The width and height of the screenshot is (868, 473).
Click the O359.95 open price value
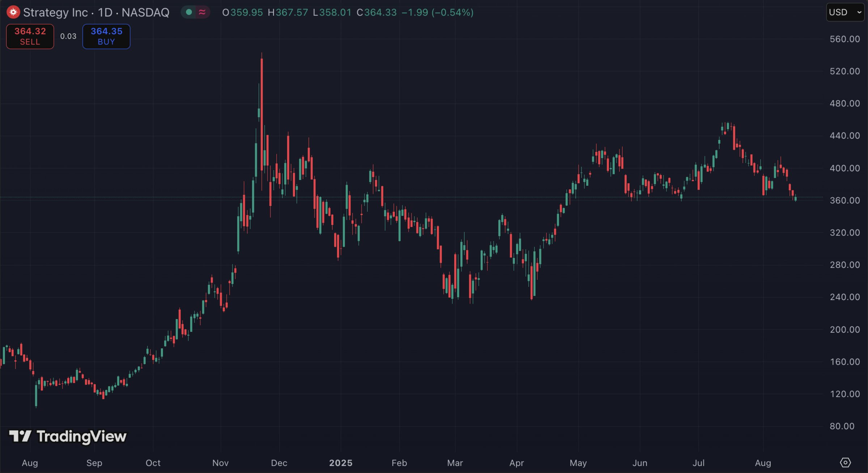point(242,12)
